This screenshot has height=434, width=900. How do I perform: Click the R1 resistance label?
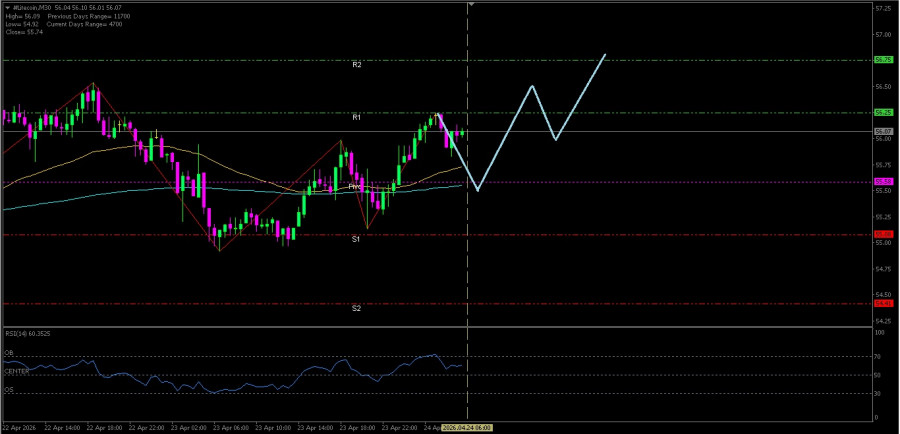(356, 117)
